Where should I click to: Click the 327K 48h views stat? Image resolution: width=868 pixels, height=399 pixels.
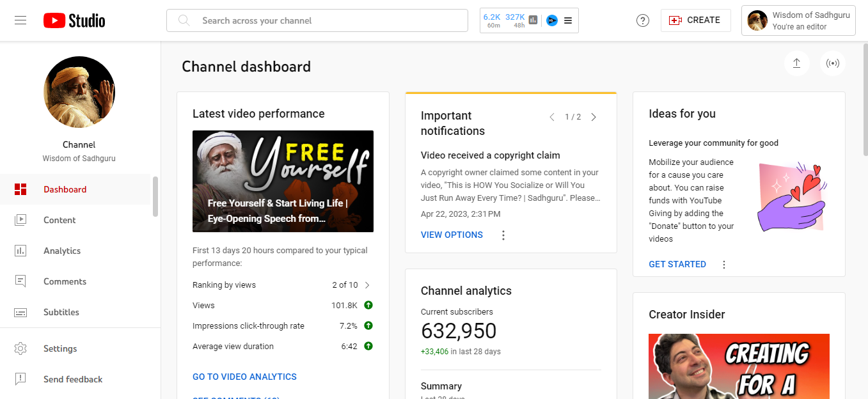tap(515, 20)
